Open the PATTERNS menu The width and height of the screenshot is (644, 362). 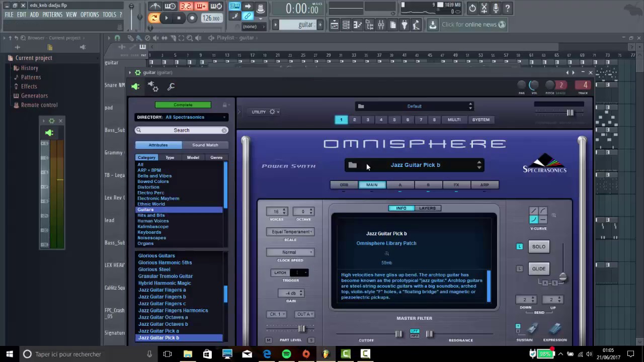click(52, 15)
